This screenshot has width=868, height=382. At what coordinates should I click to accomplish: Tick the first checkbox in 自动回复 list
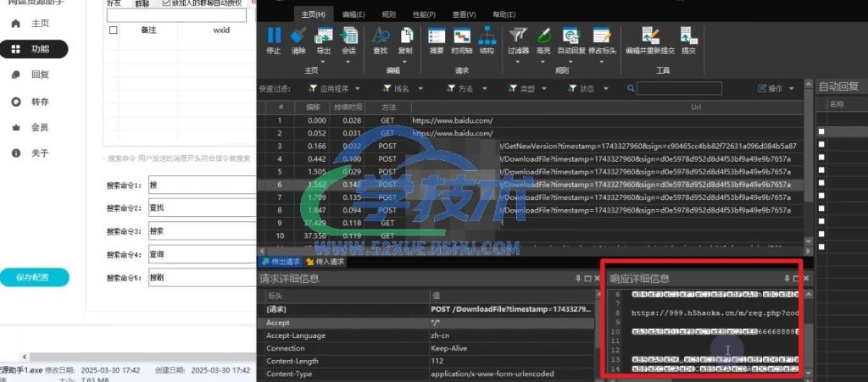pyautogui.click(x=821, y=131)
